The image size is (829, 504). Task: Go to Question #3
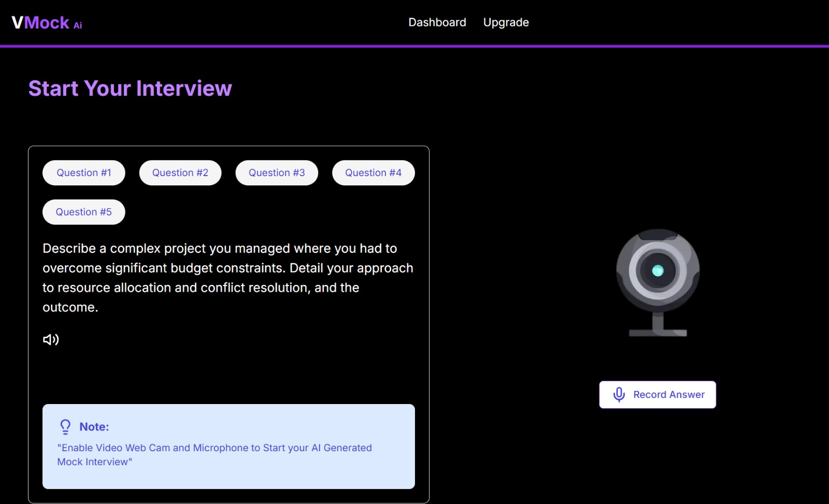pyautogui.click(x=277, y=173)
